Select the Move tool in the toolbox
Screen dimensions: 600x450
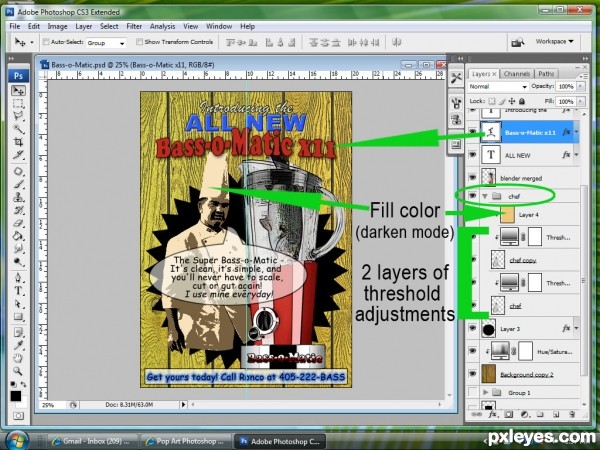pyautogui.click(x=18, y=90)
